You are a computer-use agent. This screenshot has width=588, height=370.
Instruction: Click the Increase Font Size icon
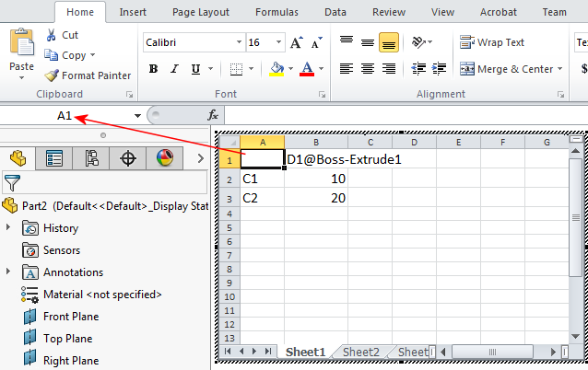pos(296,43)
